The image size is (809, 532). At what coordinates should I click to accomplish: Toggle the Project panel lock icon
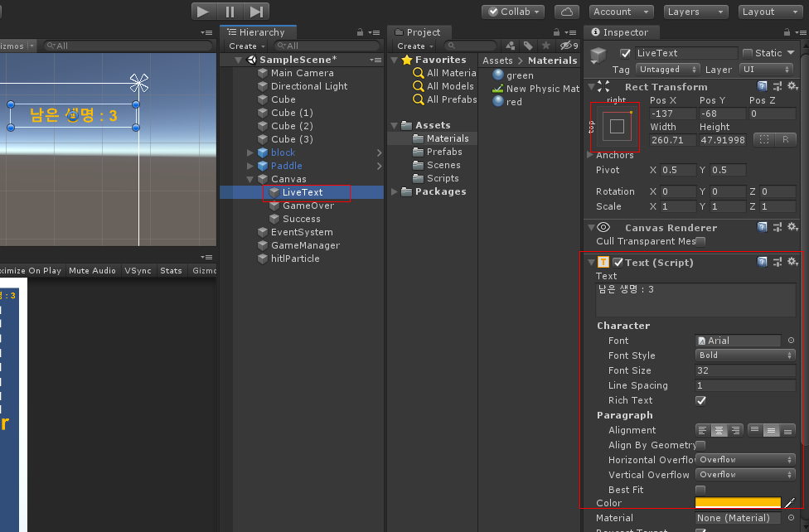pyautogui.click(x=556, y=32)
